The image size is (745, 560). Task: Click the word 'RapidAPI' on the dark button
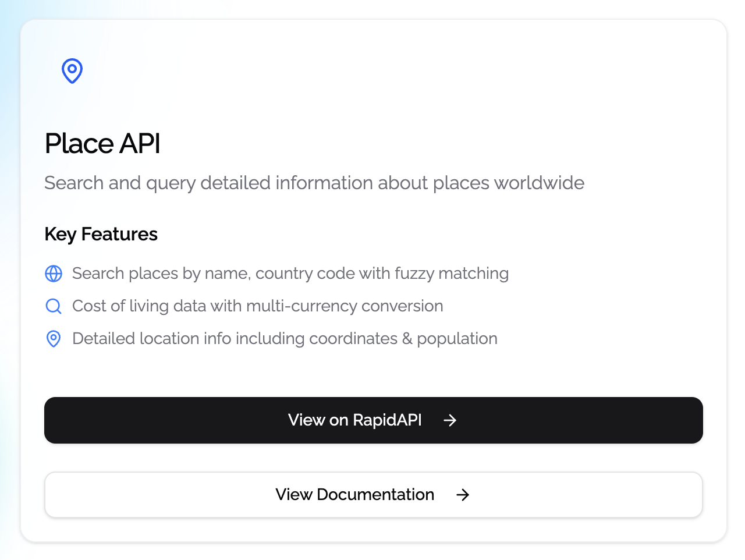387,420
